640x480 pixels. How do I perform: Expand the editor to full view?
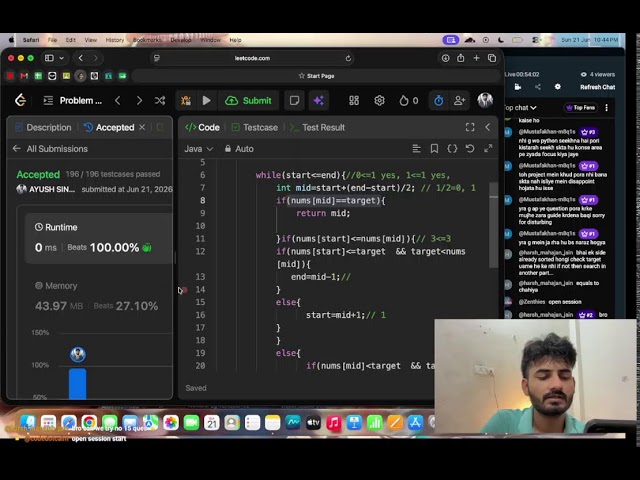coord(488,149)
